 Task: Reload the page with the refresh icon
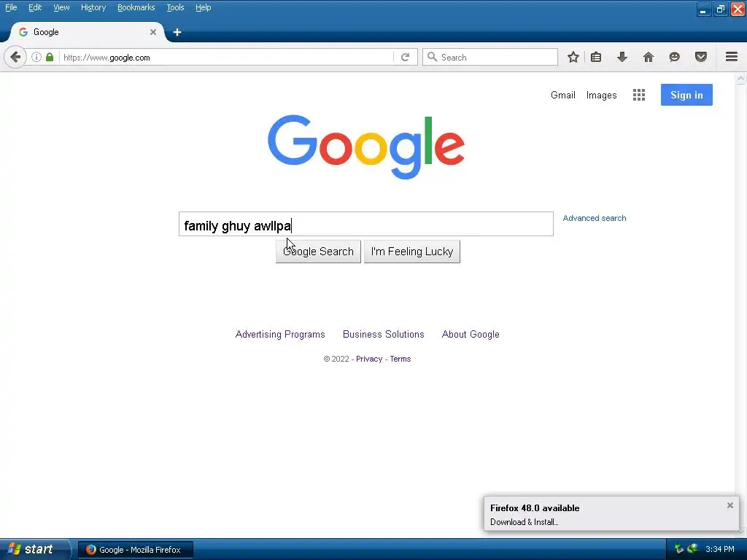(x=406, y=57)
